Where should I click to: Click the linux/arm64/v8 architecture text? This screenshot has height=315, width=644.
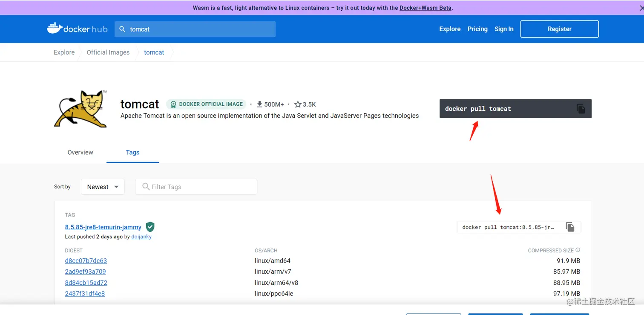[x=276, y=283]
